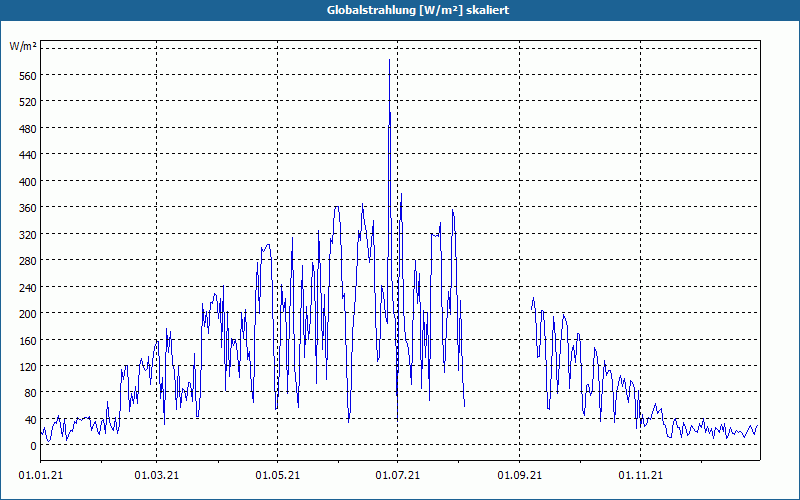Click the 360 y-axis value
Viewport: 800px width, 500px height.
point(28,208)
